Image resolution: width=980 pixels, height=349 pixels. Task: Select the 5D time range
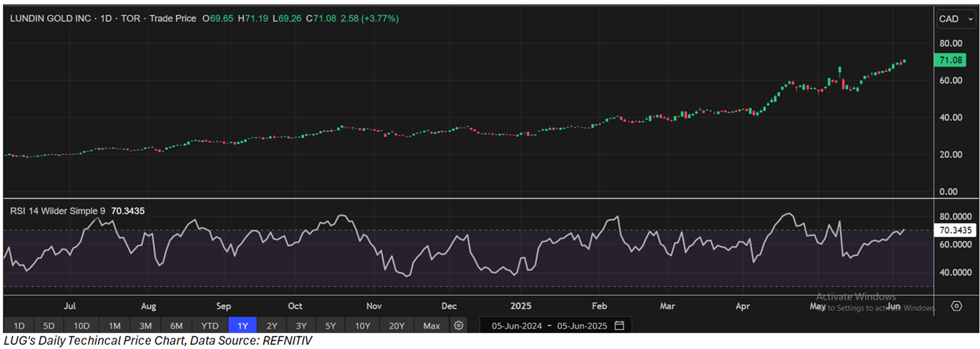(49, 325)
